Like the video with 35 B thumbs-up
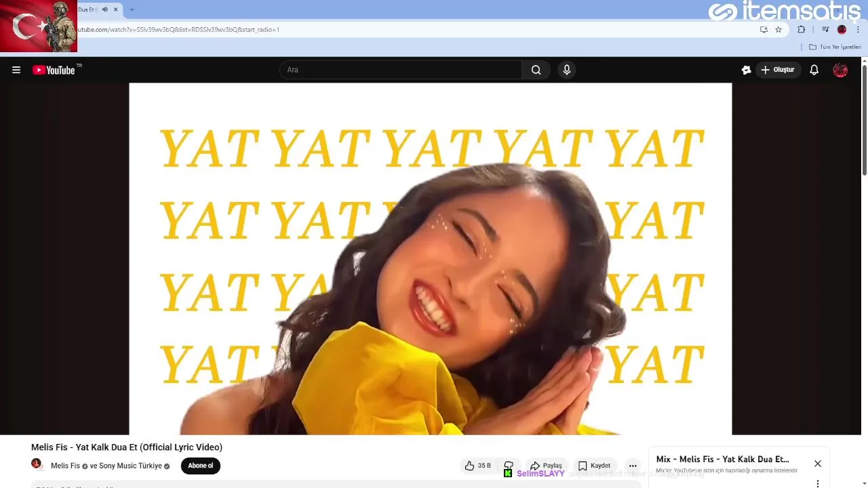Image resolution: width=868 pixels, height=488 pixels. tap(477, 466)
